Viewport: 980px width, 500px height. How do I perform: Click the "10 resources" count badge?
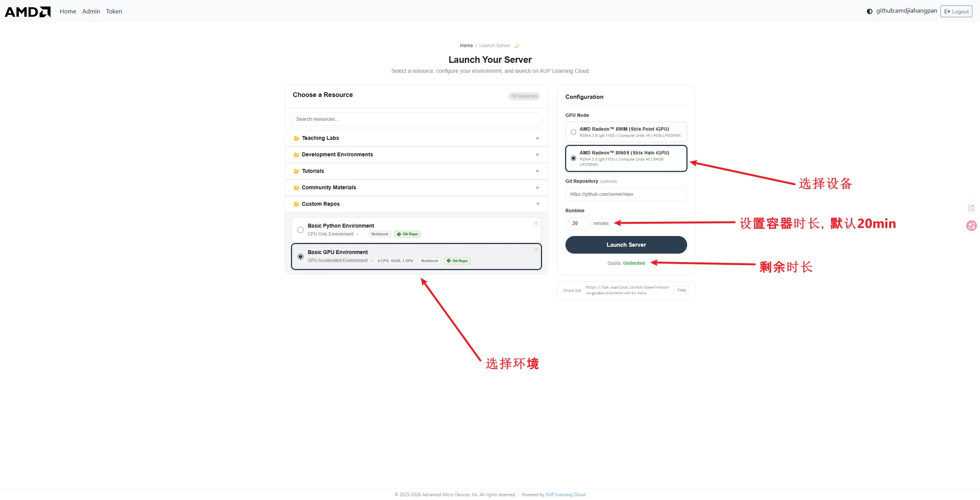(x=524, y=96)
